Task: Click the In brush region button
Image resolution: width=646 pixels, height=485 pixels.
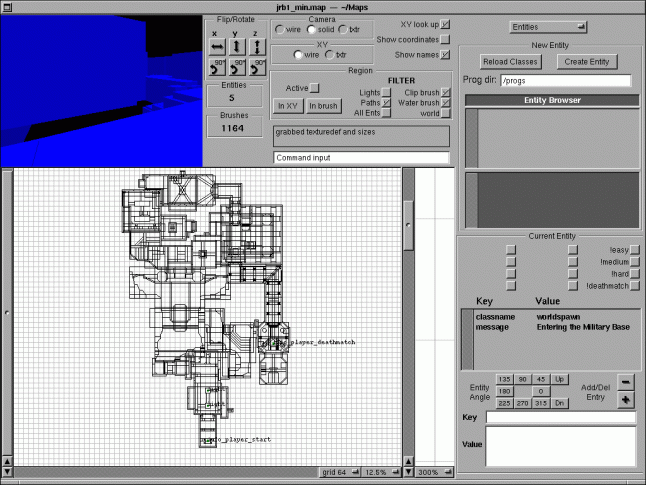Action: tap(323, 106)
